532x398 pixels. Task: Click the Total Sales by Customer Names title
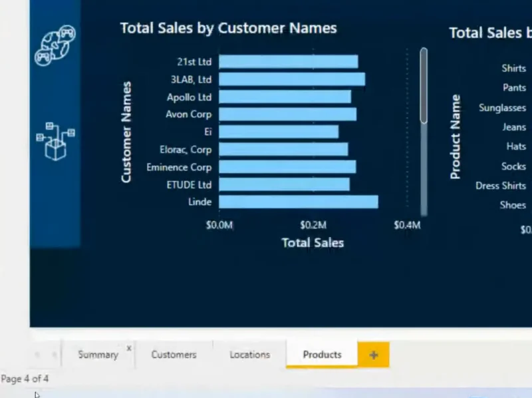(228, 29)
